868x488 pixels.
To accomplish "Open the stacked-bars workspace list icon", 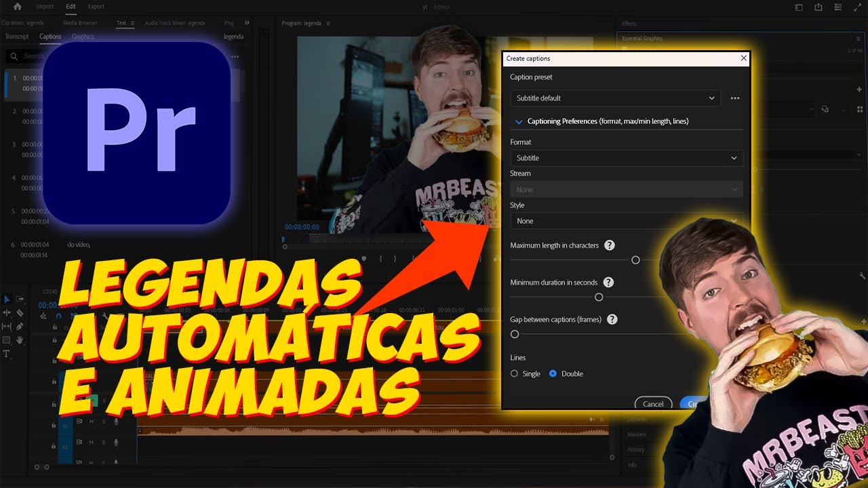I will (837, 7).
